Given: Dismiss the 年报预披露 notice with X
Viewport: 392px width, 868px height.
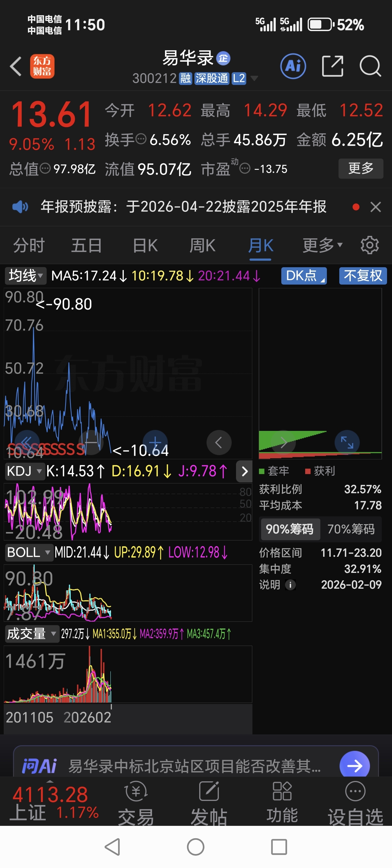Looking at the screenshot, I should click(x=376, y=207).
